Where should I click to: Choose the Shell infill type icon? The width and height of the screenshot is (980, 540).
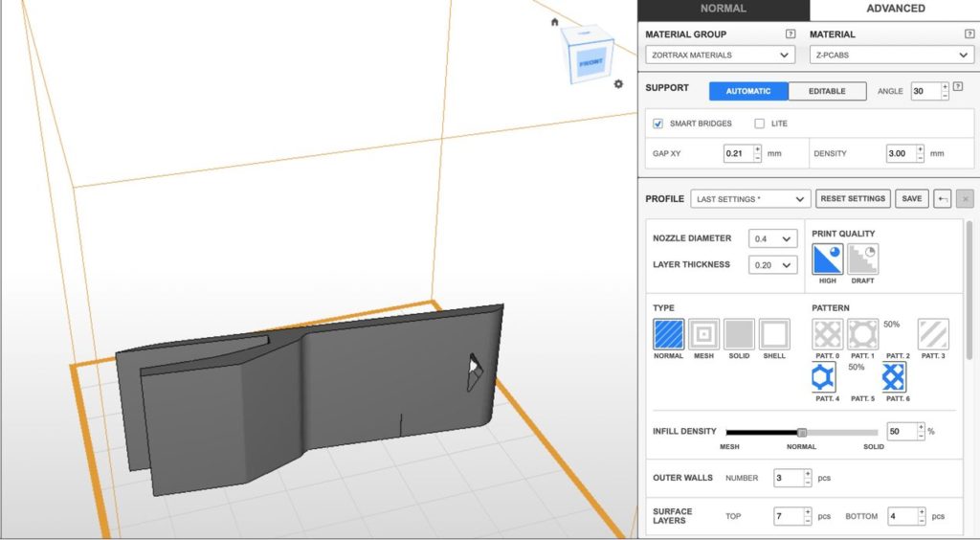point(774,334)
